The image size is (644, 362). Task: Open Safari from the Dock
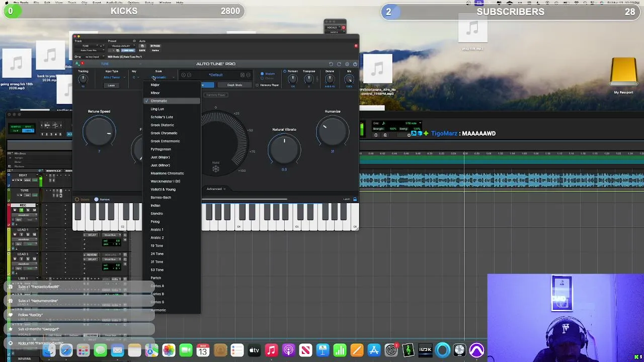[66, 350]
